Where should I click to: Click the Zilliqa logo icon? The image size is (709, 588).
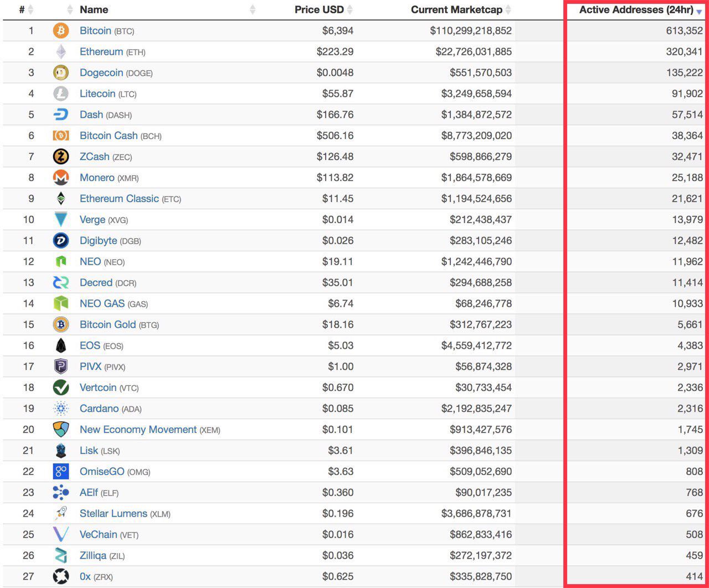pyautogui.click(x=61, y=556)
